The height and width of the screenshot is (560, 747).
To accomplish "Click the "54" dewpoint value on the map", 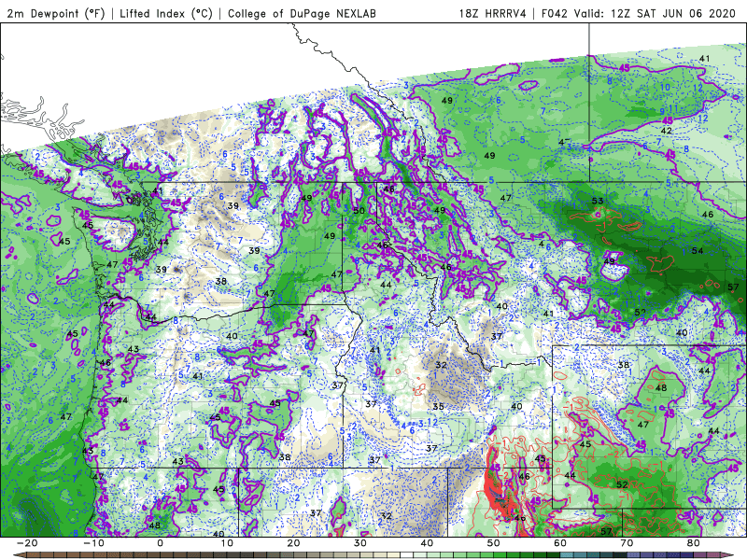I will point(698,250).
